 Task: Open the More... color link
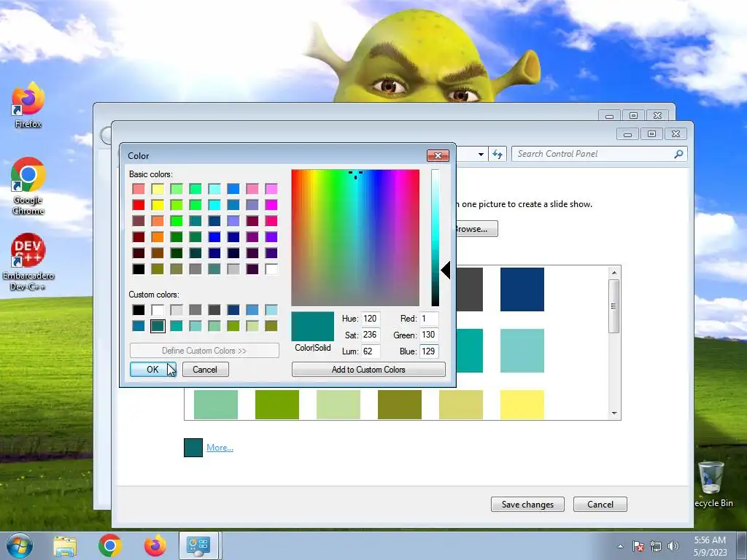tap(220, 448)
